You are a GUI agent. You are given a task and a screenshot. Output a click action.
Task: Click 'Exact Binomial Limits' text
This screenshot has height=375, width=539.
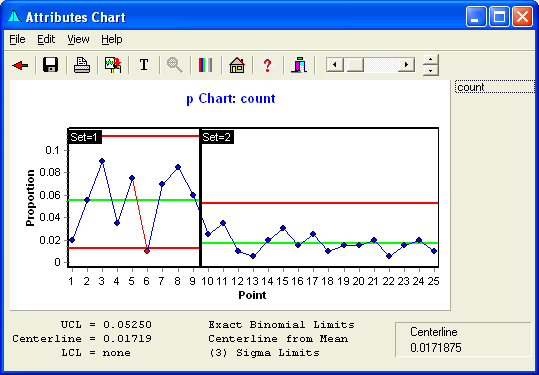[x=281, y=325]
